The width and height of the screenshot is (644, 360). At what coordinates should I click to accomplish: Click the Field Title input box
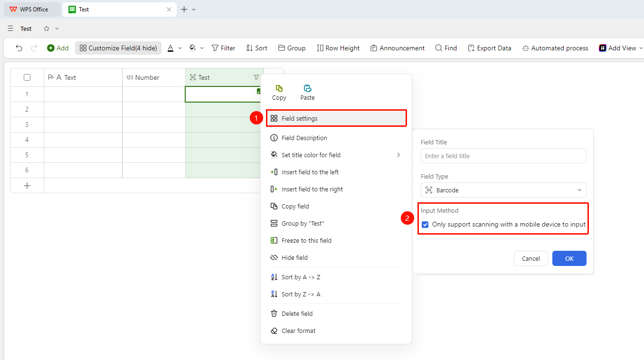point(503,156)
